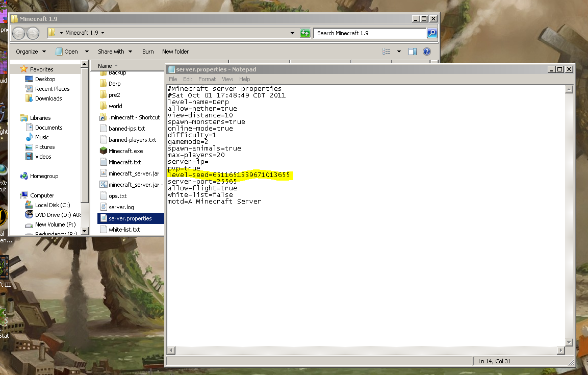Select Local Disk (C:) drive
The width and height of the screenshot is (588, 375).
tap(53, 205)
